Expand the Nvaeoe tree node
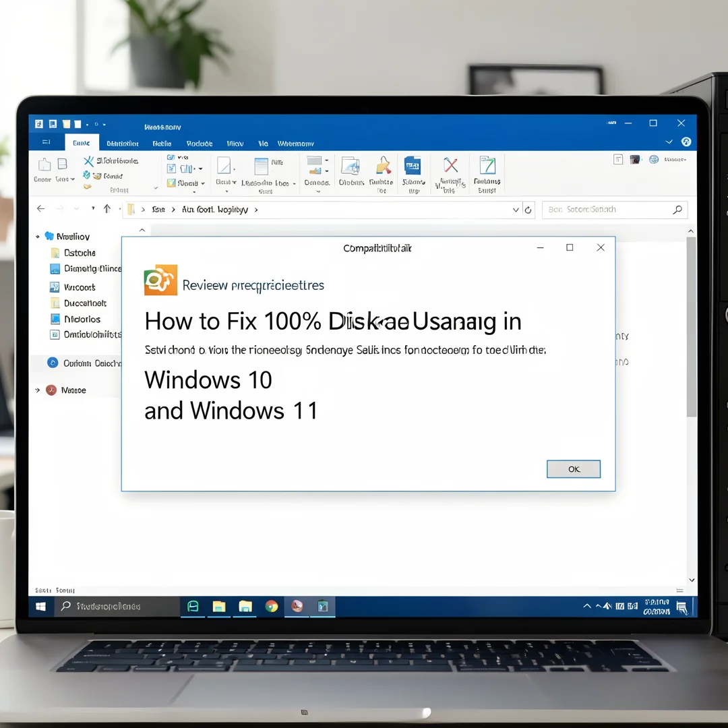728x728 pixels. tap(38, 390)
